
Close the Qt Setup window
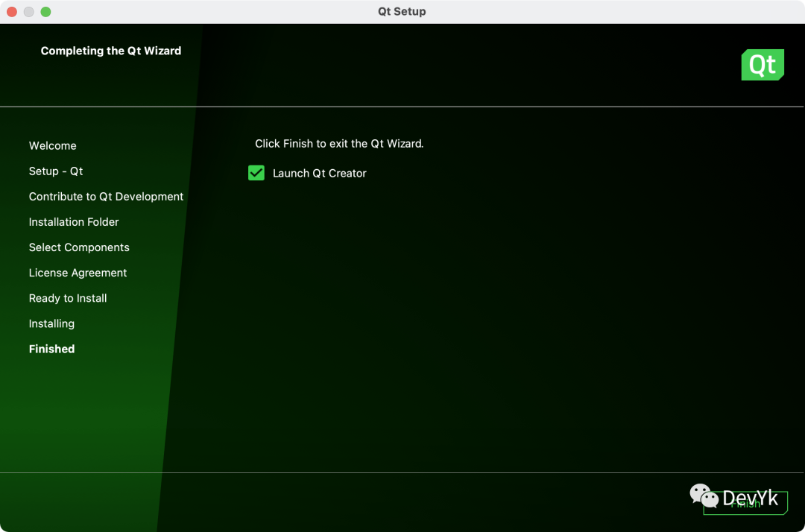[12, 11]
